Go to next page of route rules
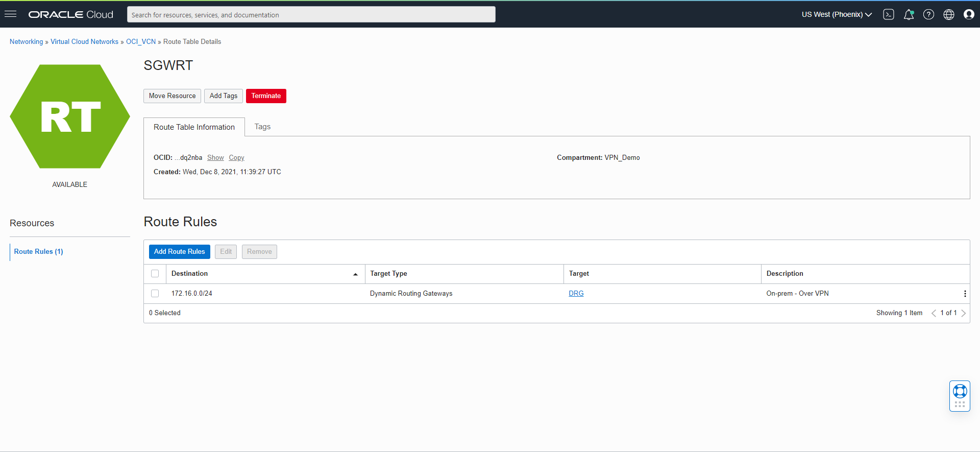This screenshot has height=452, width=980. coord(963,313)
